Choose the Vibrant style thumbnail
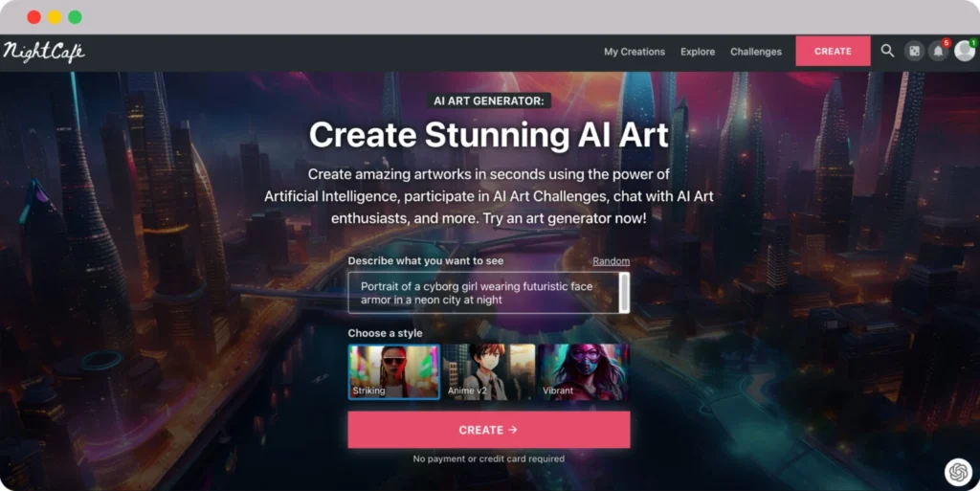980x491 pixels. pos(583,371)
